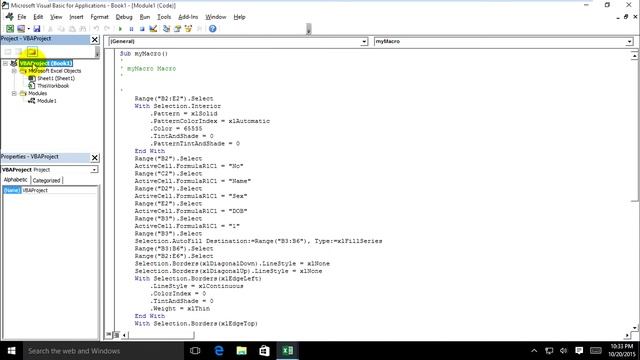Click the Properties Window toolbar icon

(x=177, y=29)
